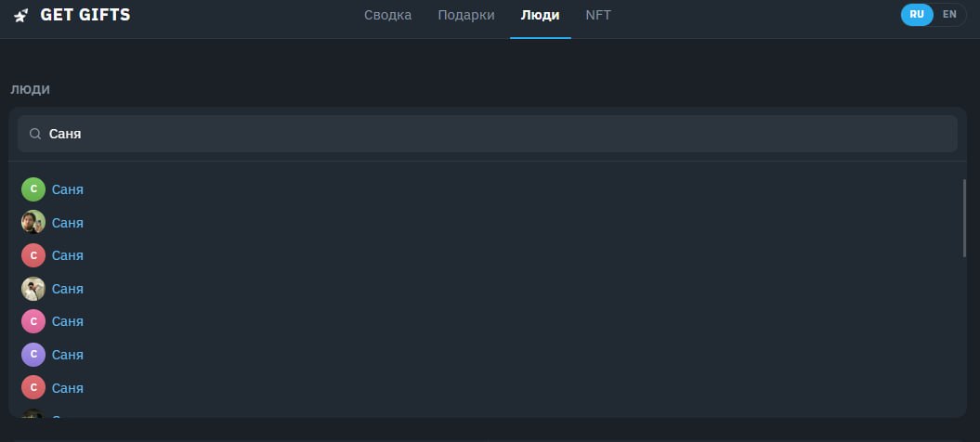Screen dimensions: 980x442
Task: Click the results list scrollbar
Action: click(964, 217)
